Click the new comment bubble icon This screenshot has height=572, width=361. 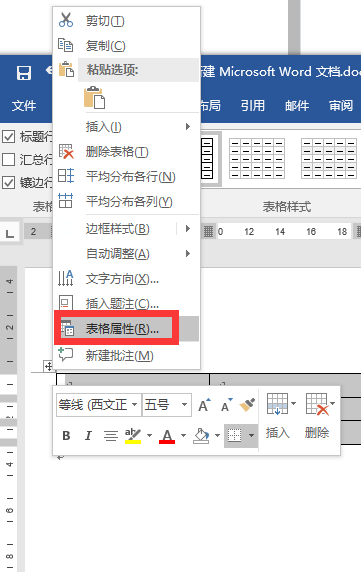coord(66,354)
